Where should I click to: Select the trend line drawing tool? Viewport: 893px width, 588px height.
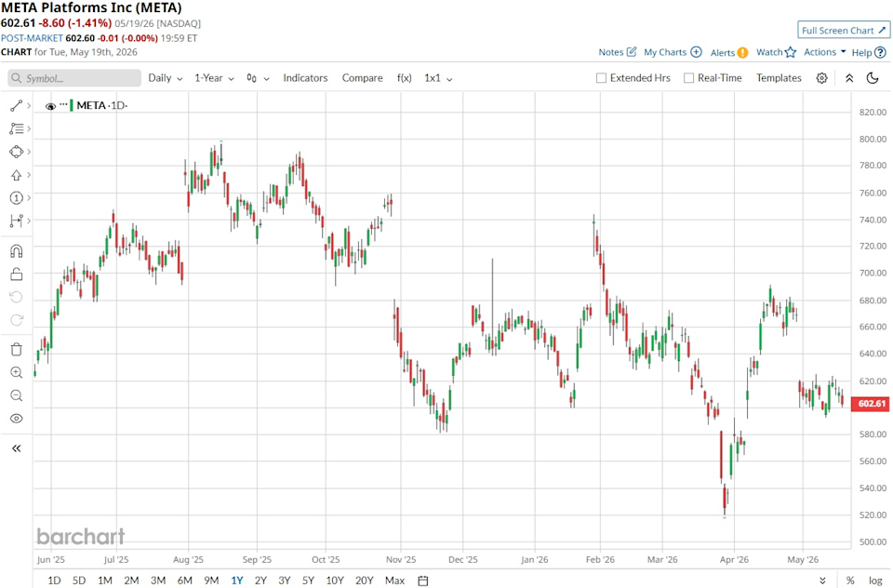pos(16,105)
